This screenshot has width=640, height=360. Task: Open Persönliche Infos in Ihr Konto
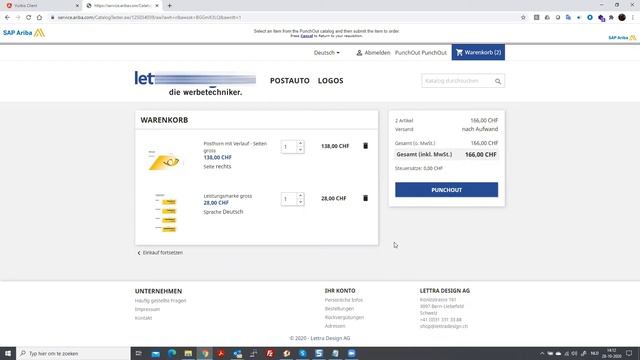click(x=344, y=300)
